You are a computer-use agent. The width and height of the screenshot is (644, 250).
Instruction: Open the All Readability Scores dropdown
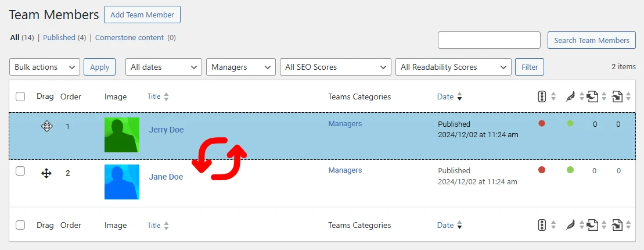point(453,67)
